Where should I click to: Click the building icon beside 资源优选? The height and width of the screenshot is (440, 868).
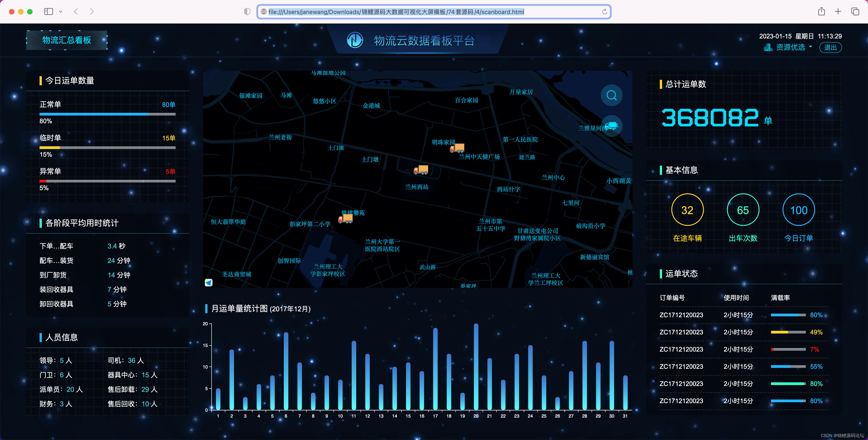(x=768, y=47)
